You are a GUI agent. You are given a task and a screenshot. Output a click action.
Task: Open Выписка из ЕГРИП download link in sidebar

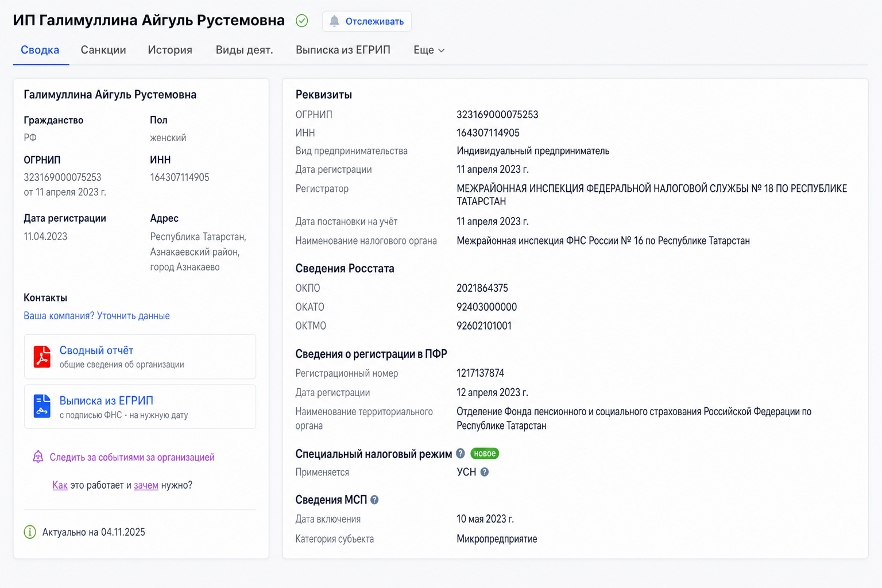106,400
